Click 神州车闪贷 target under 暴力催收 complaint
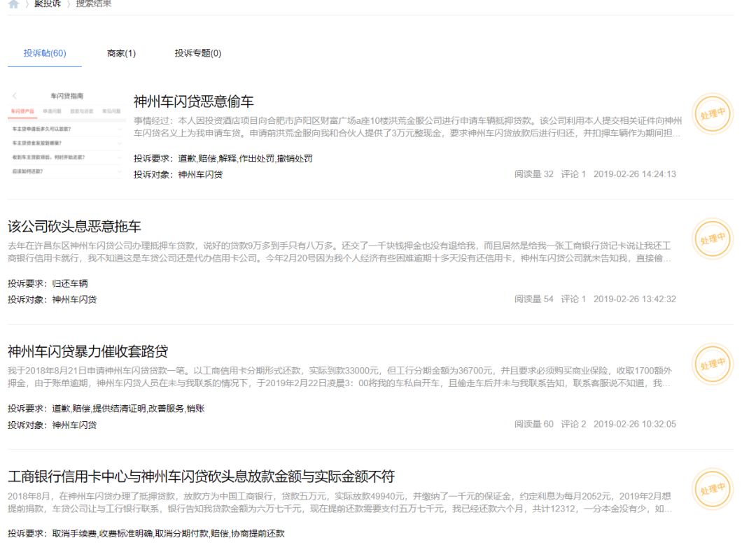Viewport: 756px width, 545px height. [x=74, y=425]
